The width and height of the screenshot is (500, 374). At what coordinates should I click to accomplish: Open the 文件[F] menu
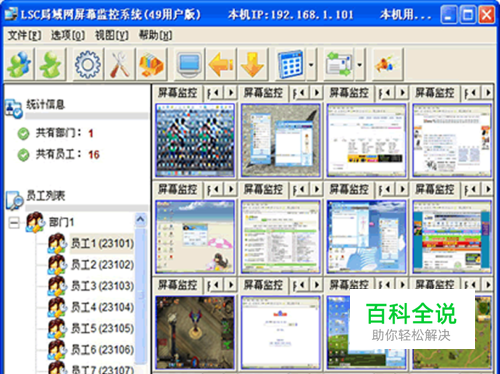pyautogui.click(x=24, y=35)
